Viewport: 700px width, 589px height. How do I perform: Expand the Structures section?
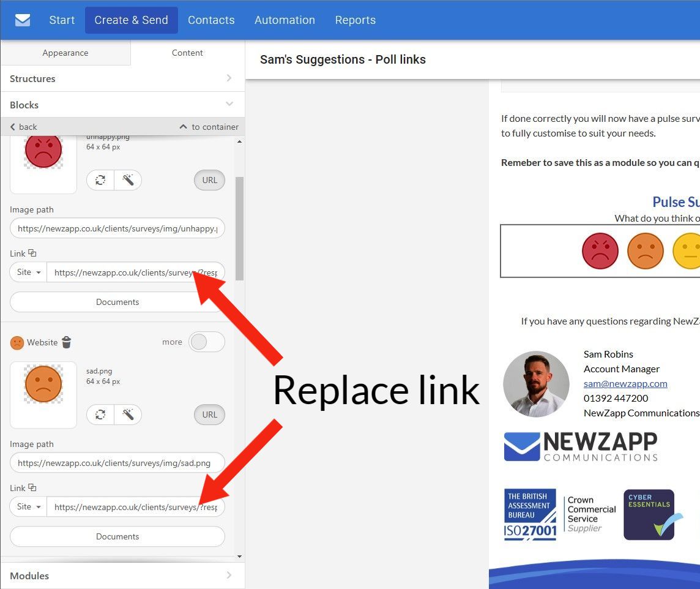pyautogui.click(x=122, y=78)
